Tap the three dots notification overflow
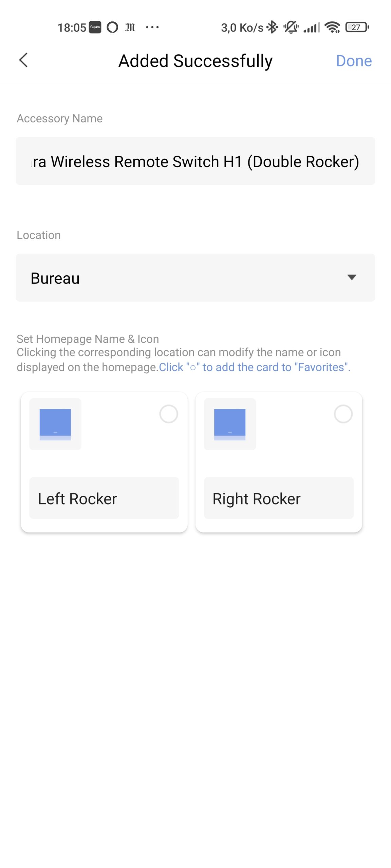This screenshot has height=868, width=391. 152,27
